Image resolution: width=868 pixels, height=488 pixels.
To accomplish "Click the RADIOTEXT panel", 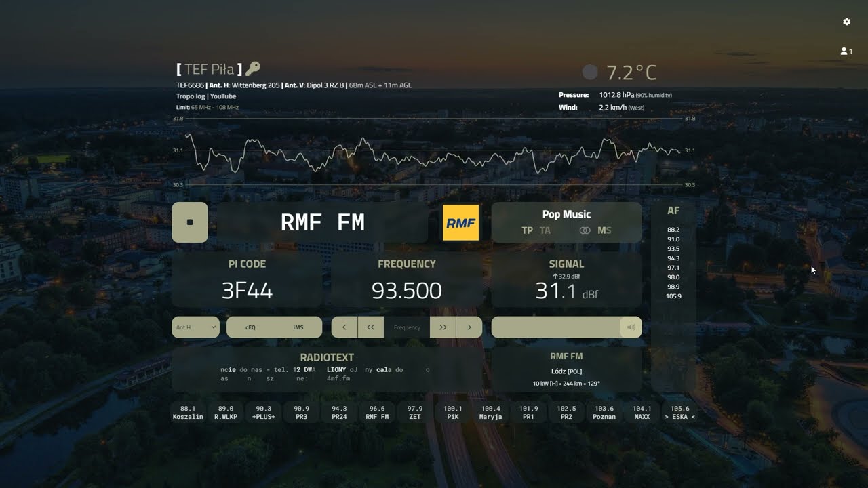I will [x=327, y=370].
